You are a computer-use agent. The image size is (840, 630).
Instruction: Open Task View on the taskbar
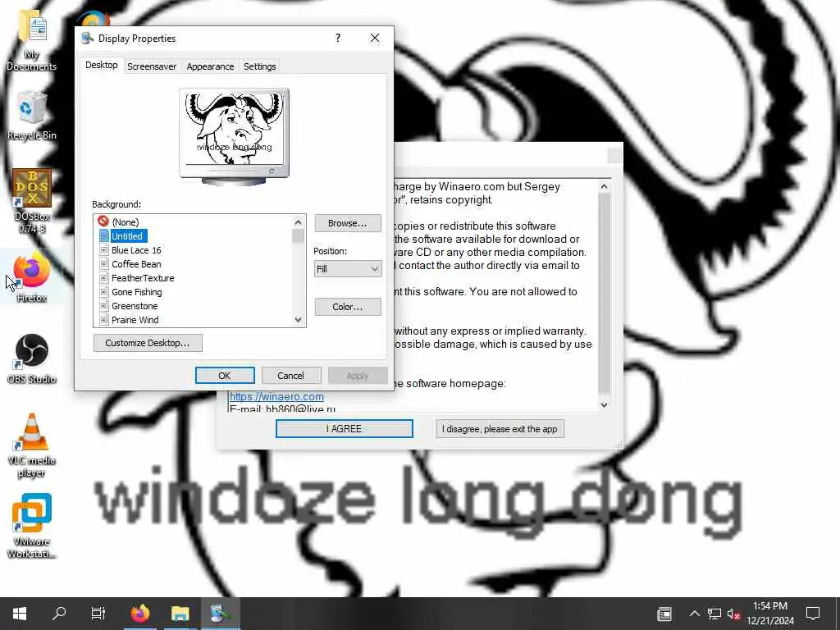coord(98,614)
